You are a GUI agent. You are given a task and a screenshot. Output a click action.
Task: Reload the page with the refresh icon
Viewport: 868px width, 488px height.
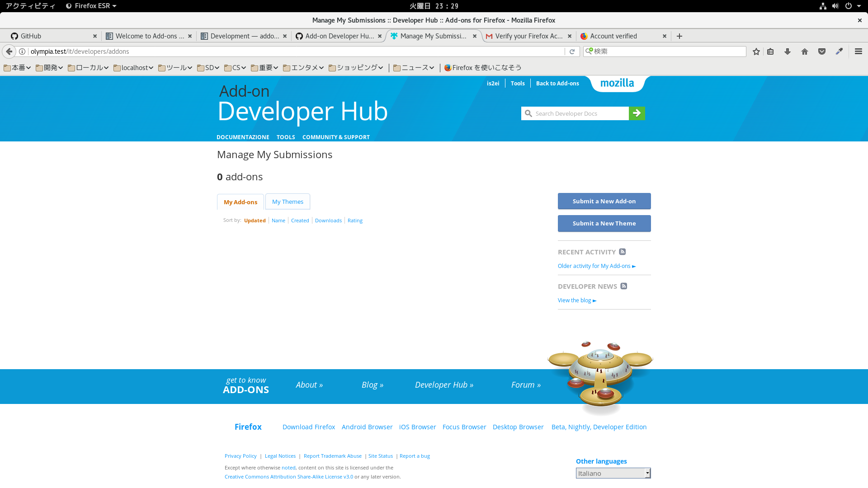click(572, 52)
